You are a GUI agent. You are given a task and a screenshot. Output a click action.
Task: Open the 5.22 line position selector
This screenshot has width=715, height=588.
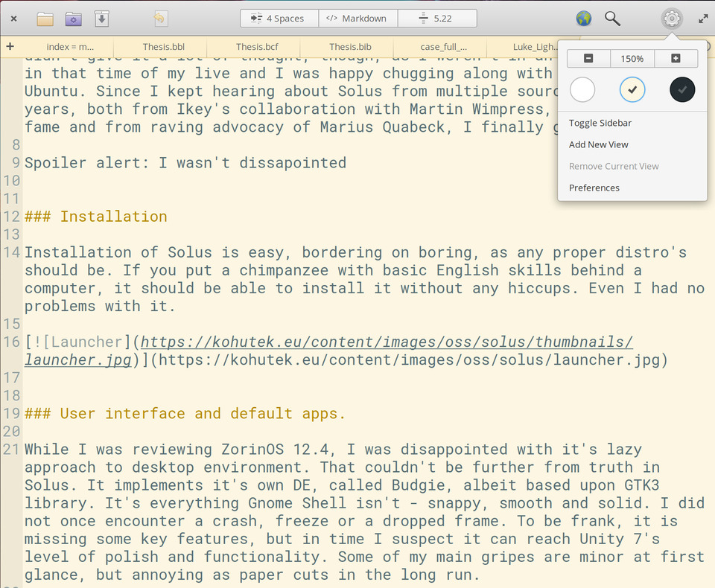(x=437, y=19)
